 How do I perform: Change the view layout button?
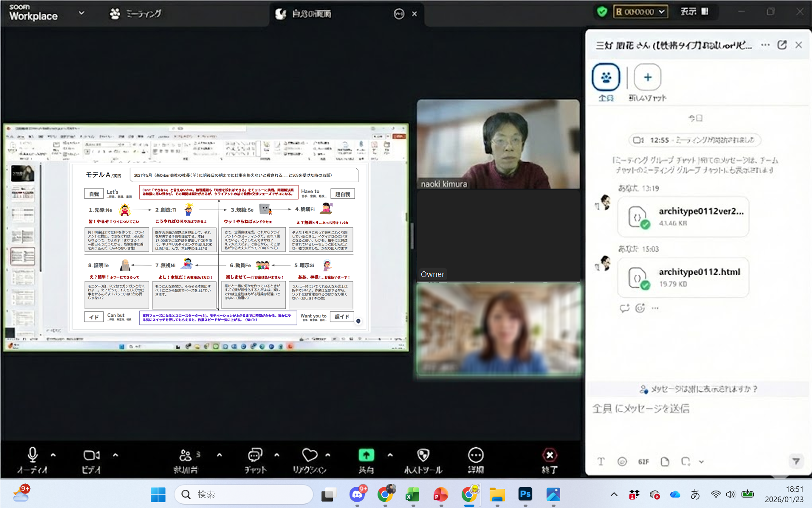click(x=694, y=11)
